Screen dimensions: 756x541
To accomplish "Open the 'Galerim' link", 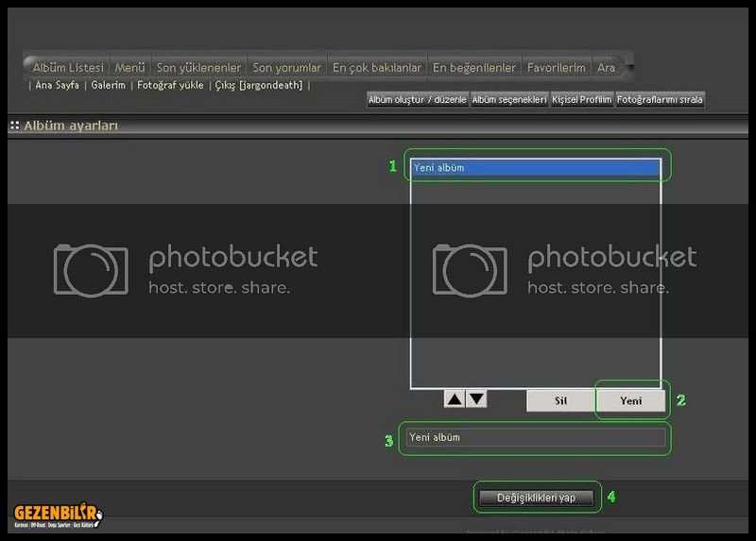I will [108, 85].
